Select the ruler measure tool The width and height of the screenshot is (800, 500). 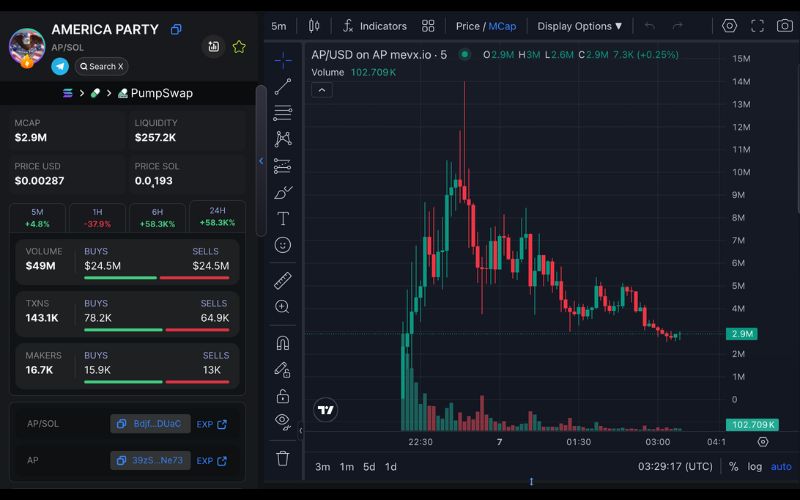point(283,280)
